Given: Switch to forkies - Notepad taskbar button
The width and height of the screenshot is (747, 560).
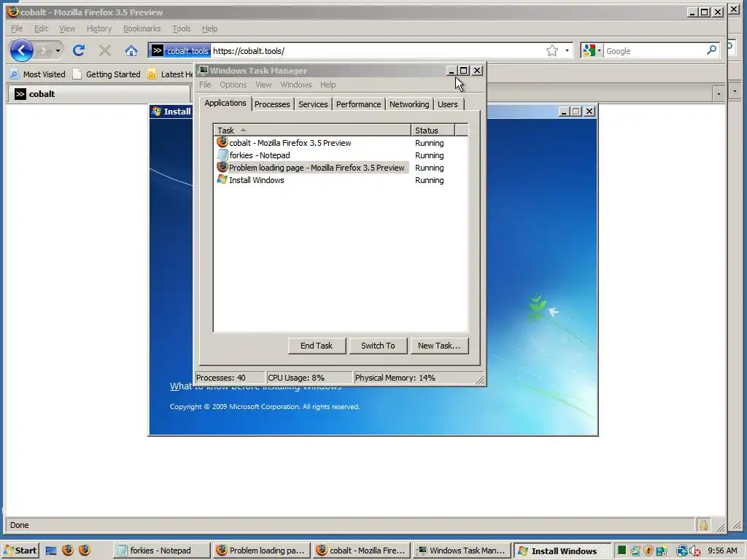Looking at the screenshot, I should (x=161, y=551).
